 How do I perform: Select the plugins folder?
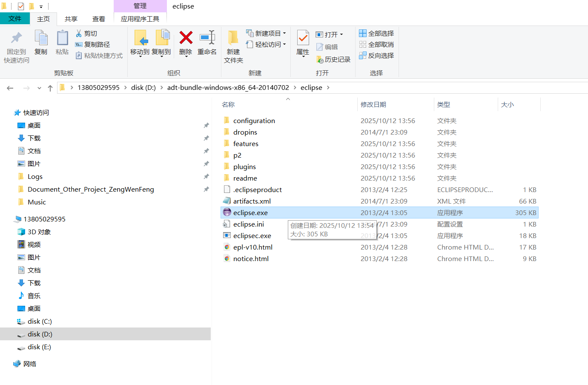pyautogui.click(x=244, y=167)
